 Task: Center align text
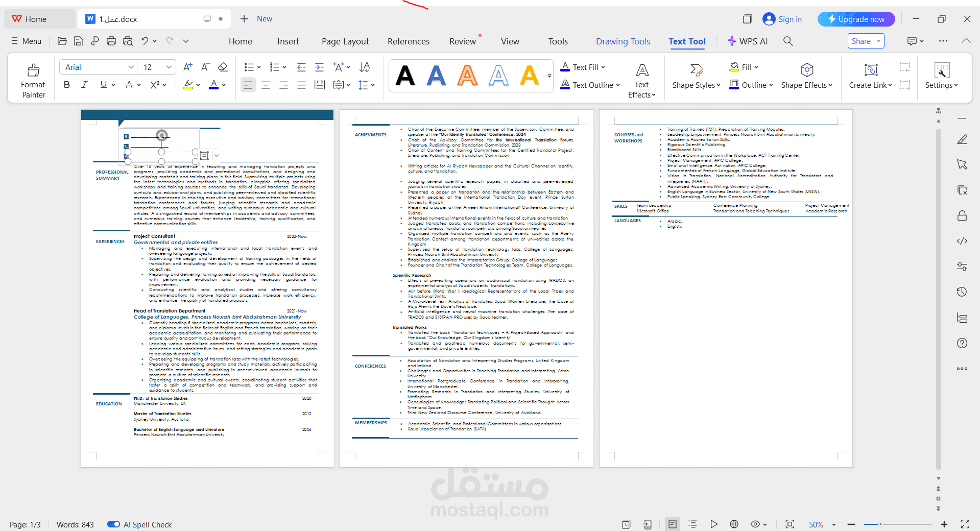(266, 85)
